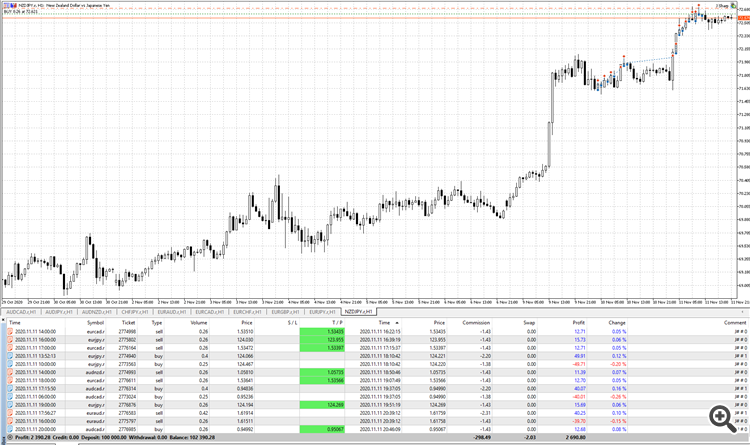Sort history by Change column header

pos(617,323)
